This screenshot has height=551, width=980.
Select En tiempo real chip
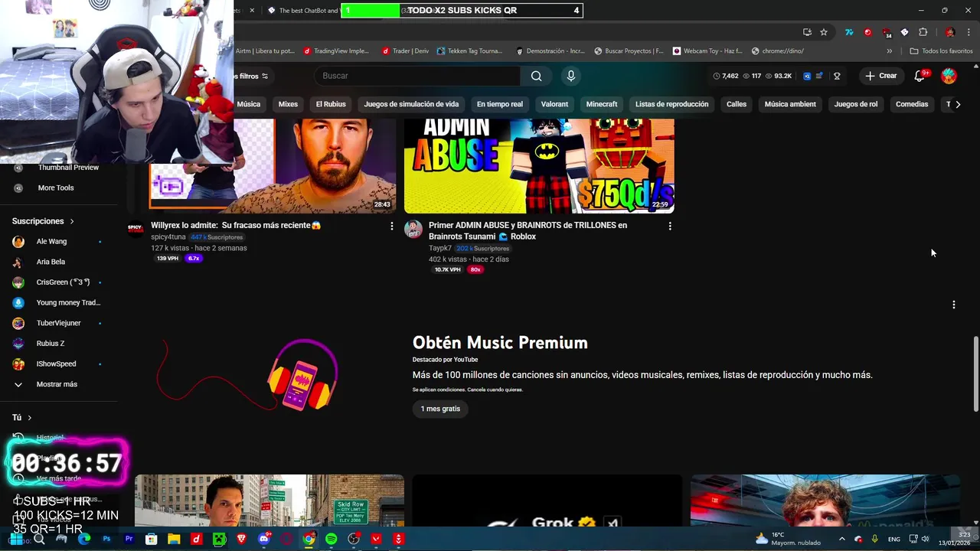(x=500, y=104)
